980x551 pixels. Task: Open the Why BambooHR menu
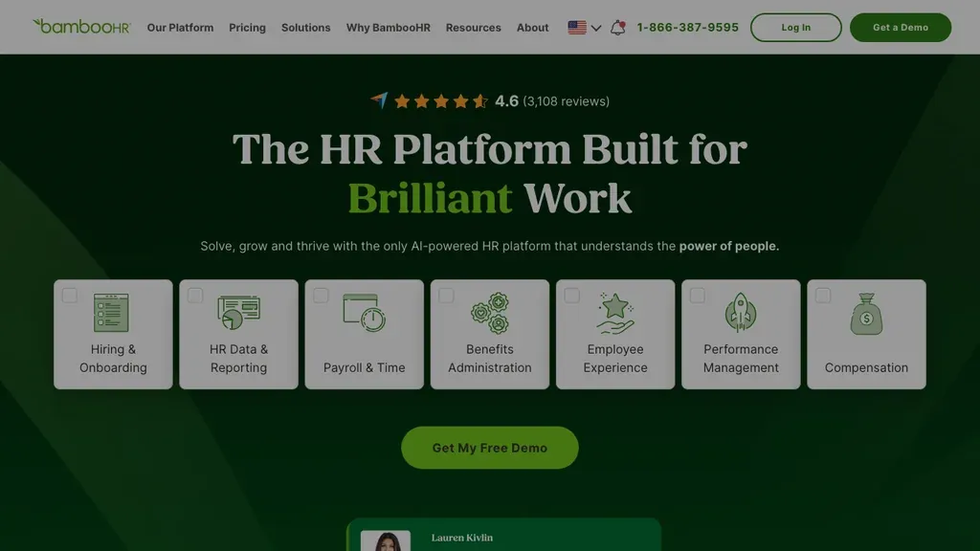389,28
